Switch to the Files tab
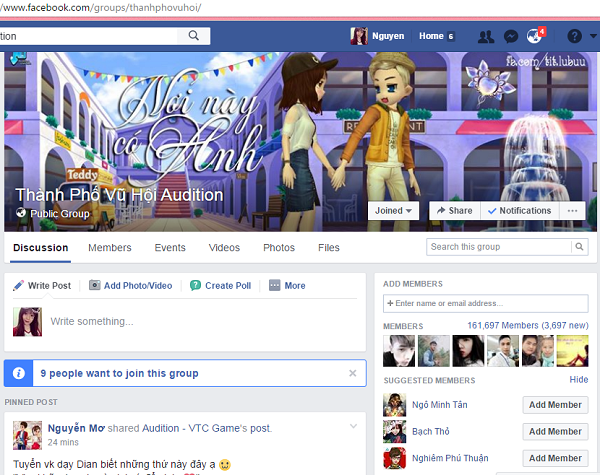The height and width of the screenshot is (475, 600). pos(329,248)
